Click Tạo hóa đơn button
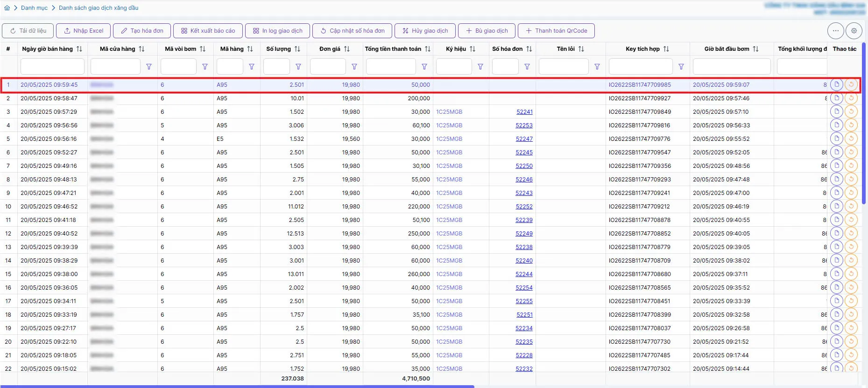Image resolution: width=868 pixels, height=388 pixels. point(142,31)
